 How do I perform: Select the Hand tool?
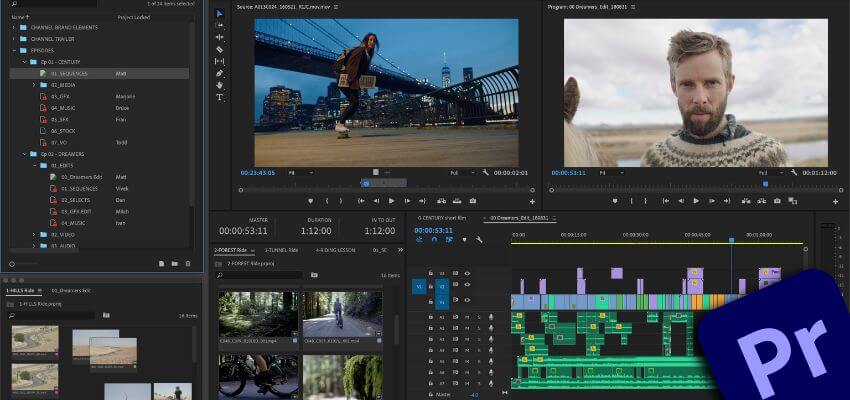220,85
